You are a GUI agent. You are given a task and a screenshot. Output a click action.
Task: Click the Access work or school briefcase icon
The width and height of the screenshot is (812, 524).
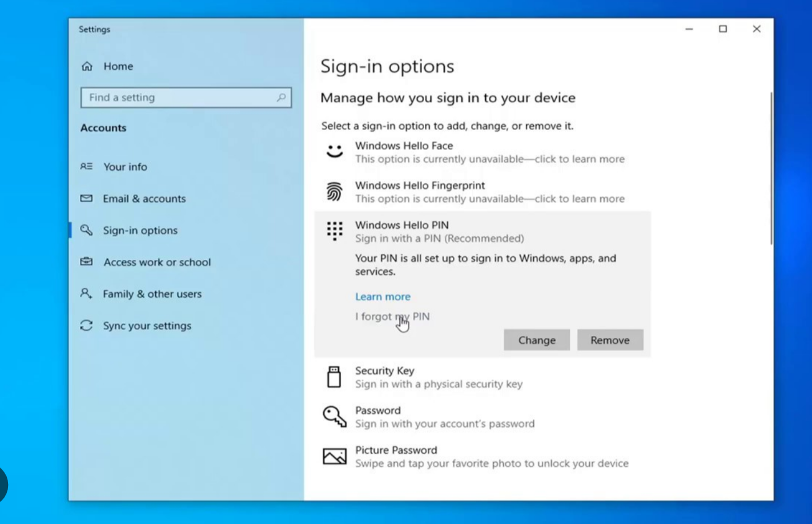click(x=86, y=262)
